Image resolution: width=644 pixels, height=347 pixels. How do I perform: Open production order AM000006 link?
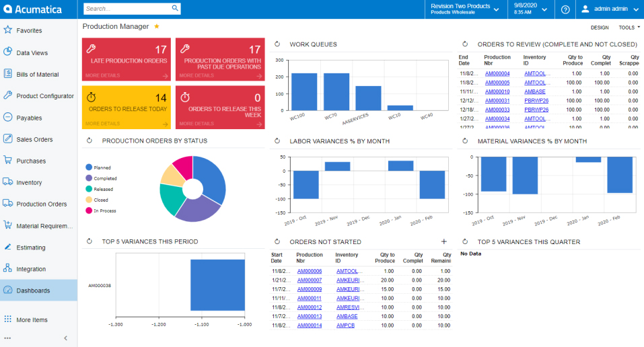pyautogui.click(x=310, y=271)
